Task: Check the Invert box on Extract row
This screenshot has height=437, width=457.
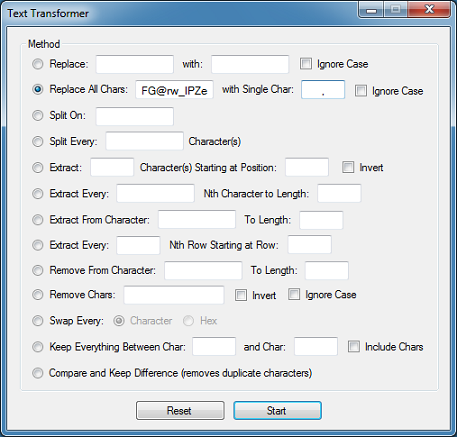Action: click(x=348, y=167)
